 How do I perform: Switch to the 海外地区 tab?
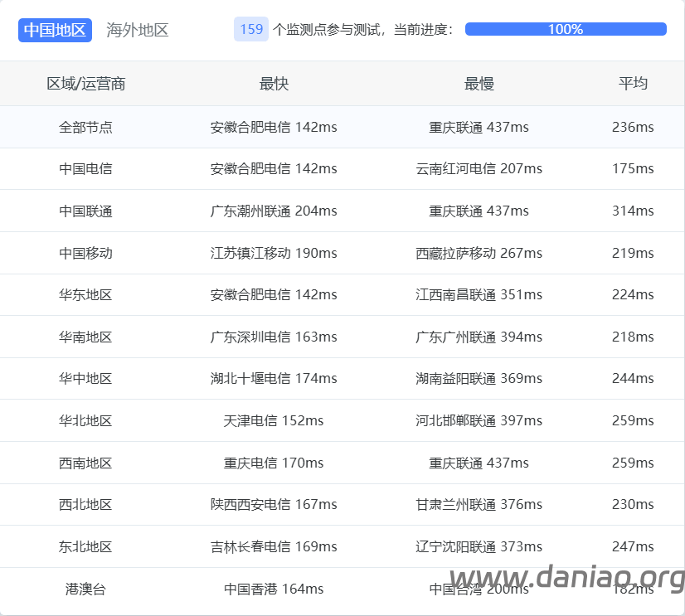coord(137,30)
